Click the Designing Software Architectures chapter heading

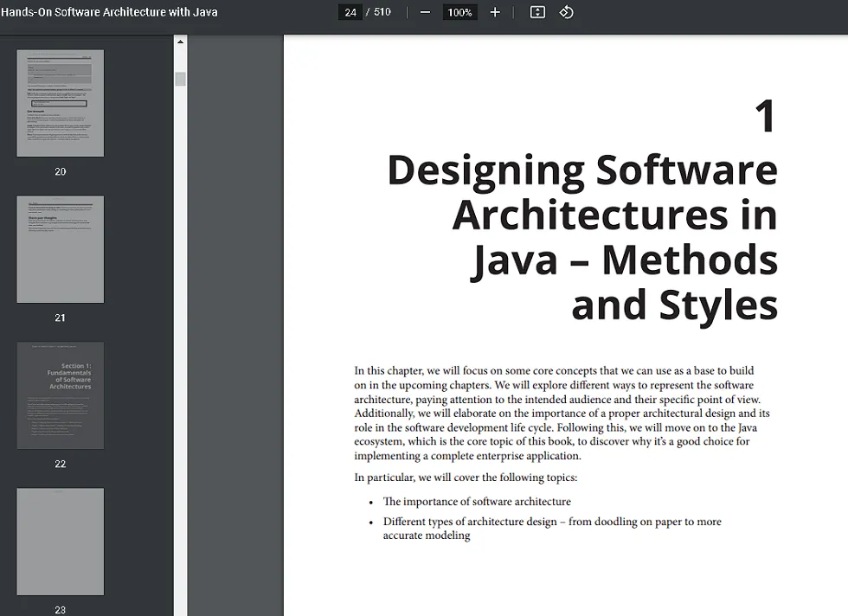[581, 238]
